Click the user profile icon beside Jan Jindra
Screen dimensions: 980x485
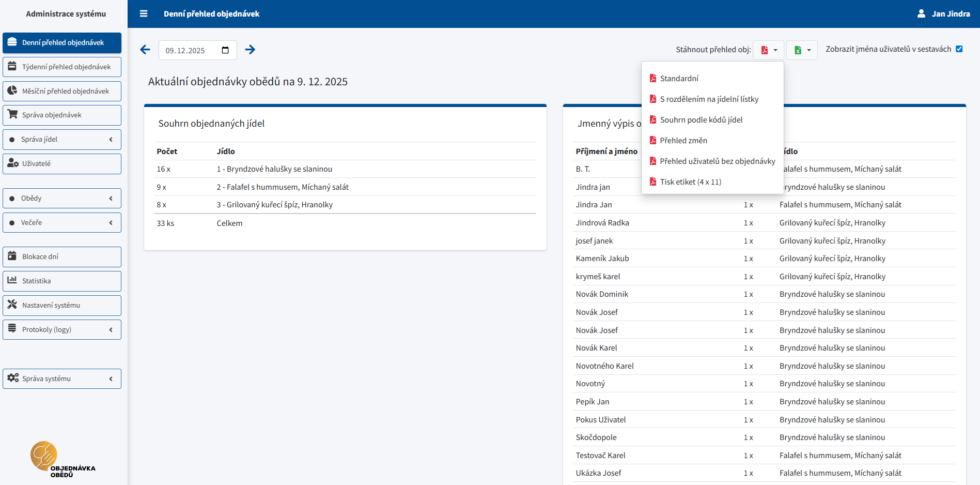(921, 14)
